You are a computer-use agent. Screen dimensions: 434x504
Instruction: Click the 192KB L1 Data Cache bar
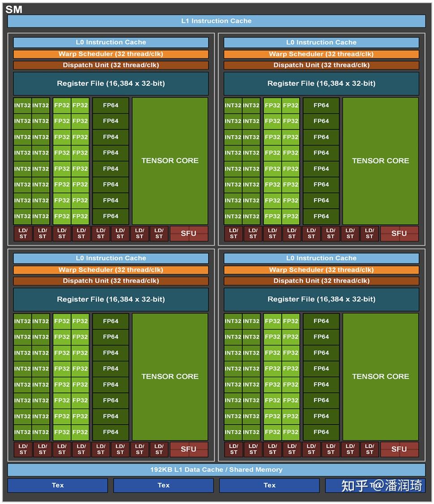[x=217, y=470]
